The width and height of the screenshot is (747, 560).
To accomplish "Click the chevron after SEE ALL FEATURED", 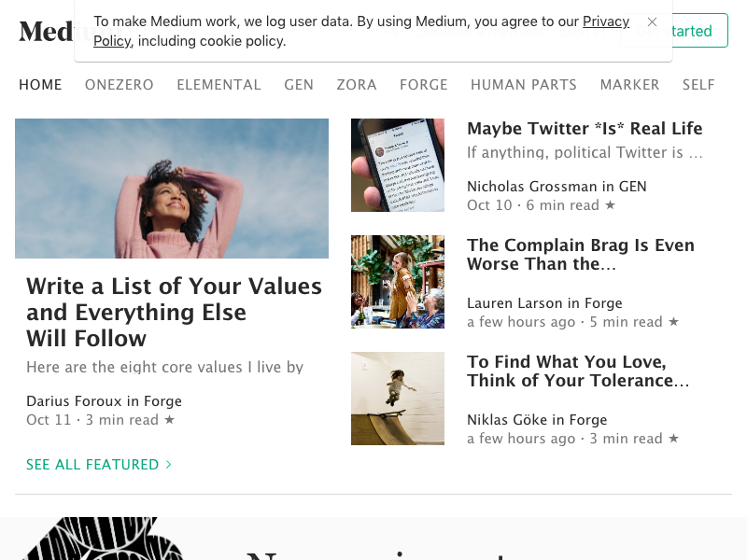I will tap(168, 463).
